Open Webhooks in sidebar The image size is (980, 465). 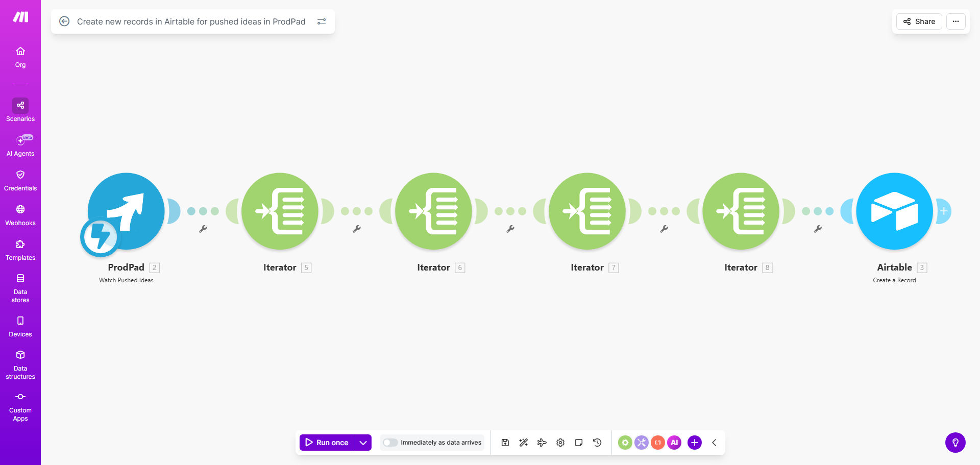[20, 215]
